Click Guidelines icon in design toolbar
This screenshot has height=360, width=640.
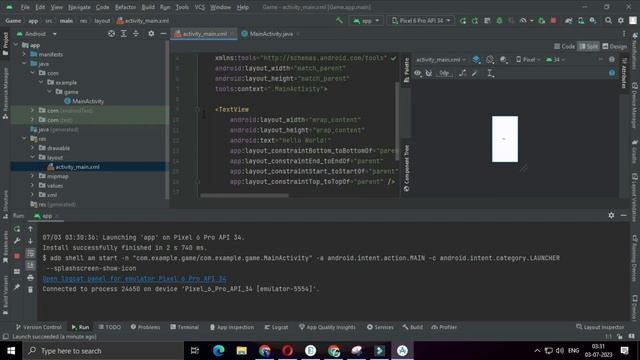pos(491,73)
